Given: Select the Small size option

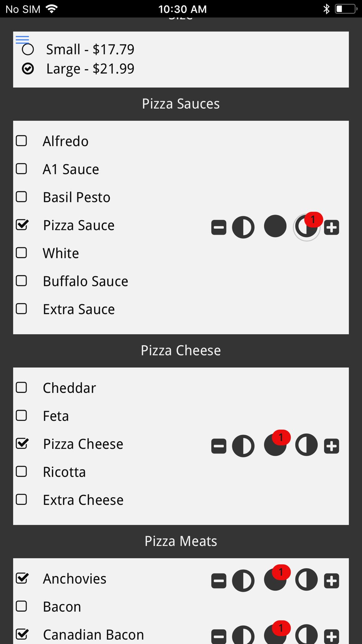Looking at the screenshot, I should 28,49.
